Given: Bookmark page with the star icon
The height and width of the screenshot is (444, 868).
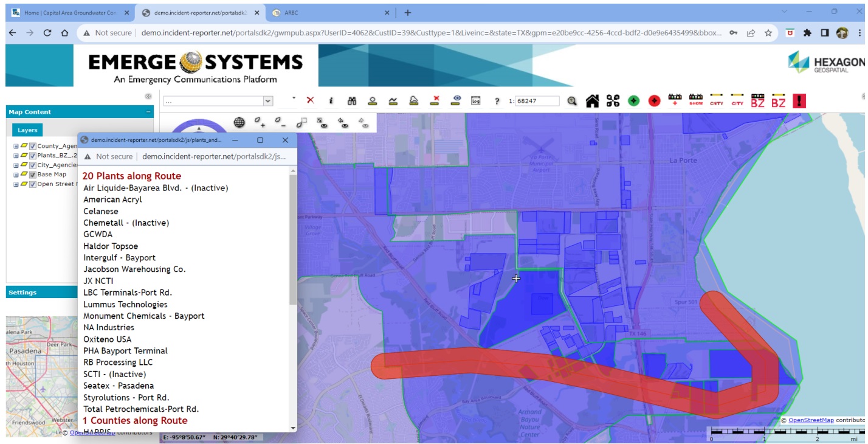Looking at the screenshot, I should [x=768, y=33].
